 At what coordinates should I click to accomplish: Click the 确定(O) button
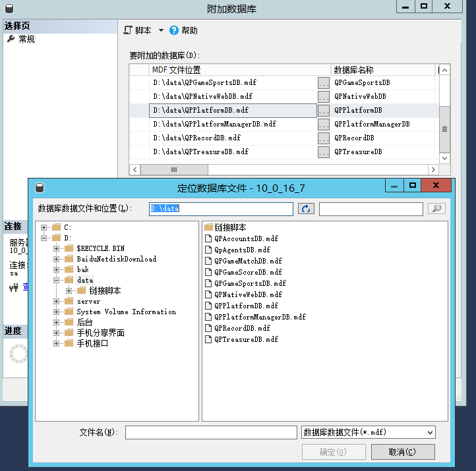coord(334,452)
